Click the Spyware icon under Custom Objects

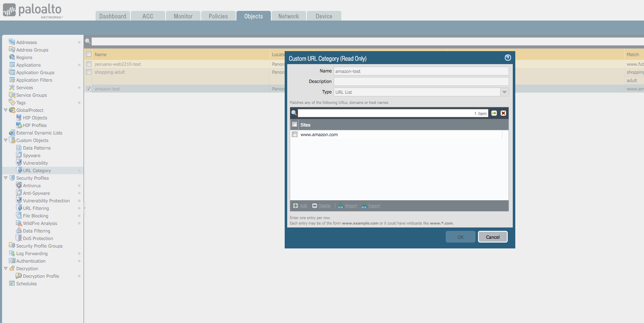click(19, 155)
